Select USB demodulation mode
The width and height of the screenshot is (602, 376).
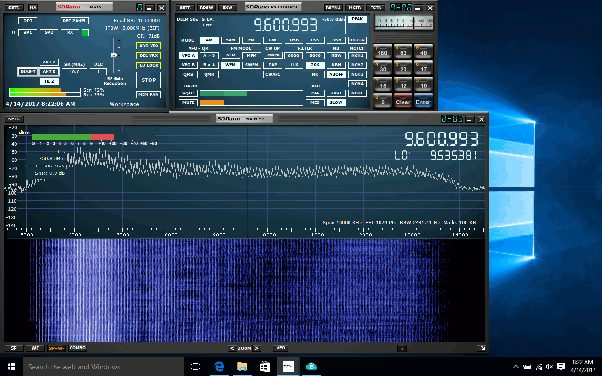click(336, 40)
